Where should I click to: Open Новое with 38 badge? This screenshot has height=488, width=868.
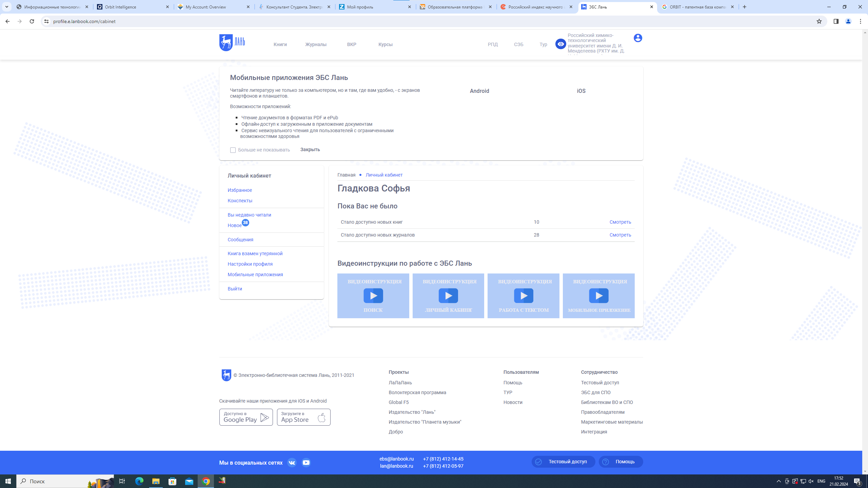coord(238,224)
